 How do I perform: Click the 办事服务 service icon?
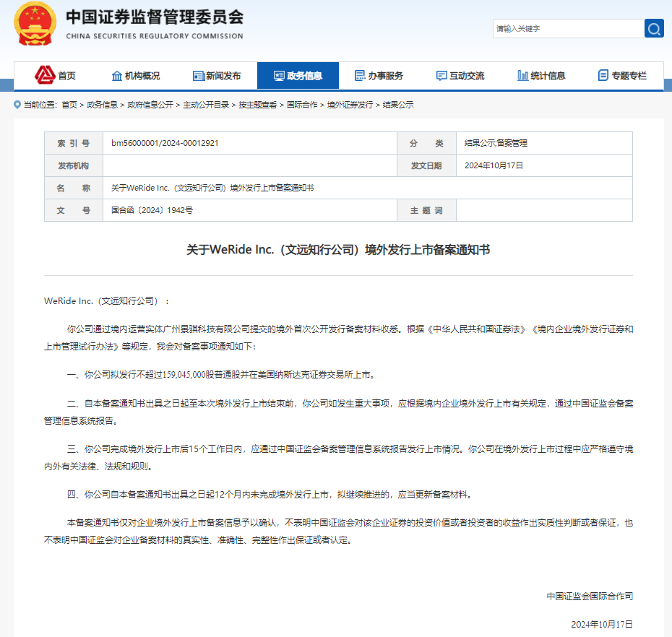[x=359, y=75]
